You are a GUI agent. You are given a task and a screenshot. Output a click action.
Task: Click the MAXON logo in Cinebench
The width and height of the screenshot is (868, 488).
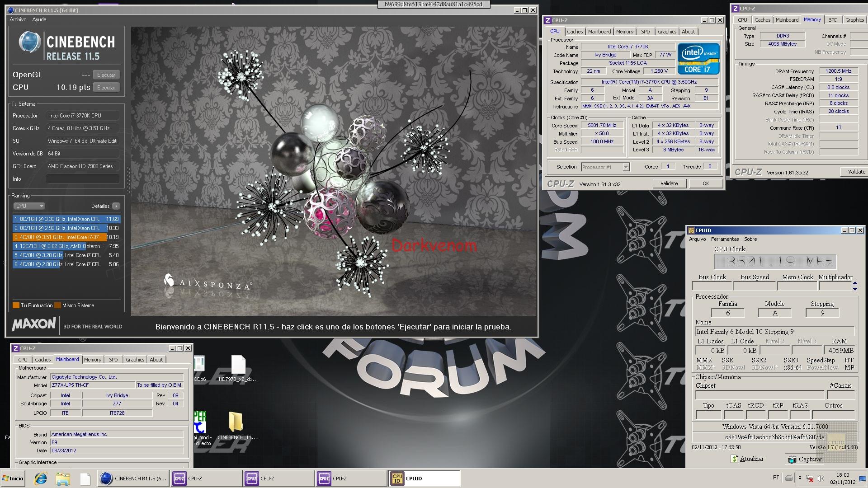pyautogui.click(x=34, y=324)
